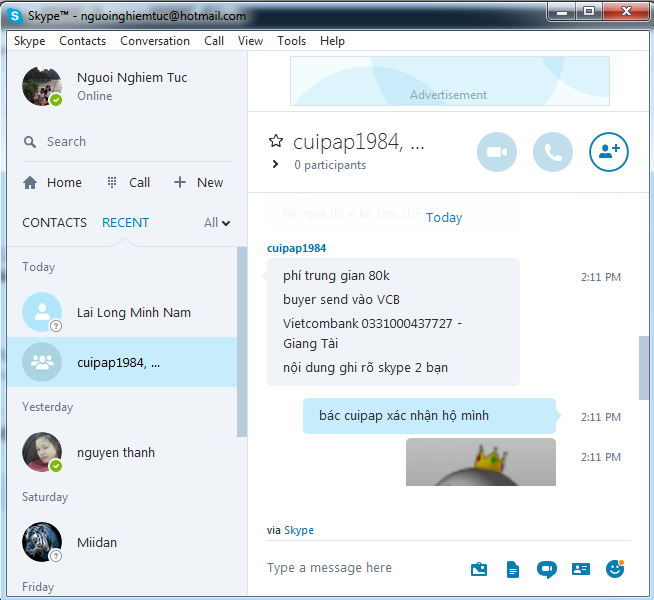Viewport: 654px width, 600px height.
Task: Click the cuipap1984 conversation title
Action: (359, 142)
